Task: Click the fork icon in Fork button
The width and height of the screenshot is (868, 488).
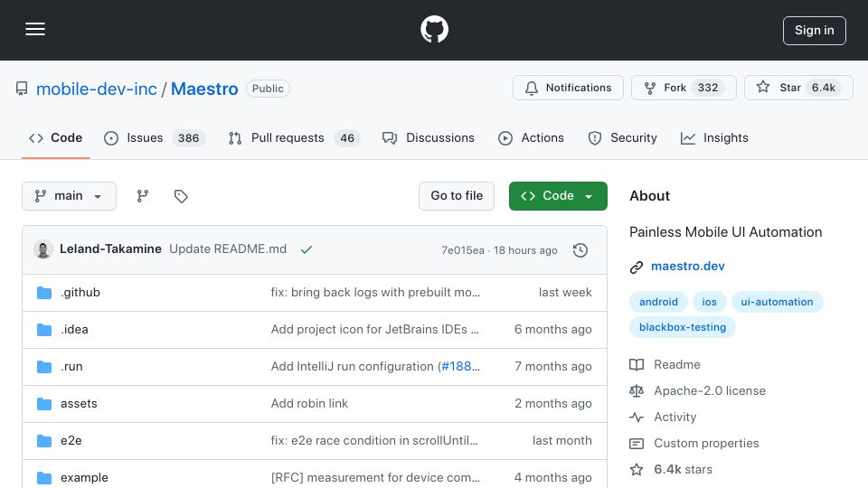Action: 650,88
